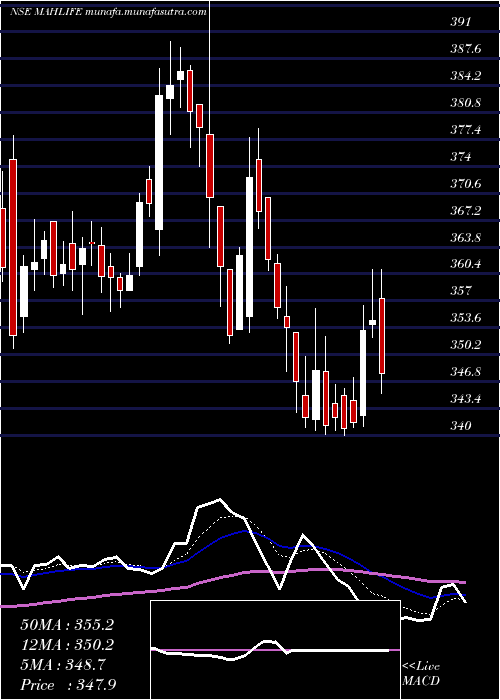
Task: Click inside the MACD inset chart box
Action: tap(275, 650)
